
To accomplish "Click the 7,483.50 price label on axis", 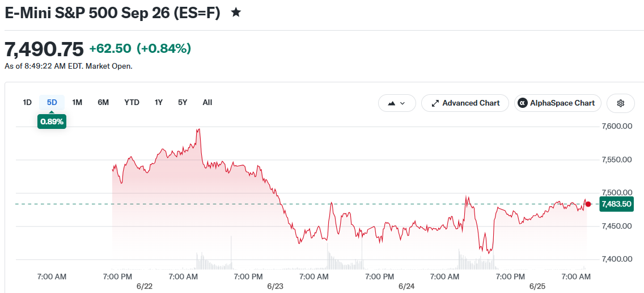I will pyautogui.click(x=615, y=204).
